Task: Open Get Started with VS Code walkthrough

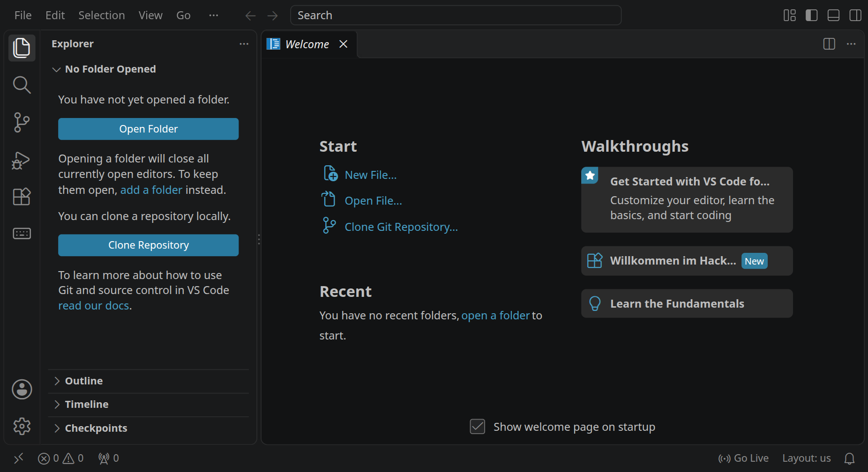Action: pos(687,200)
